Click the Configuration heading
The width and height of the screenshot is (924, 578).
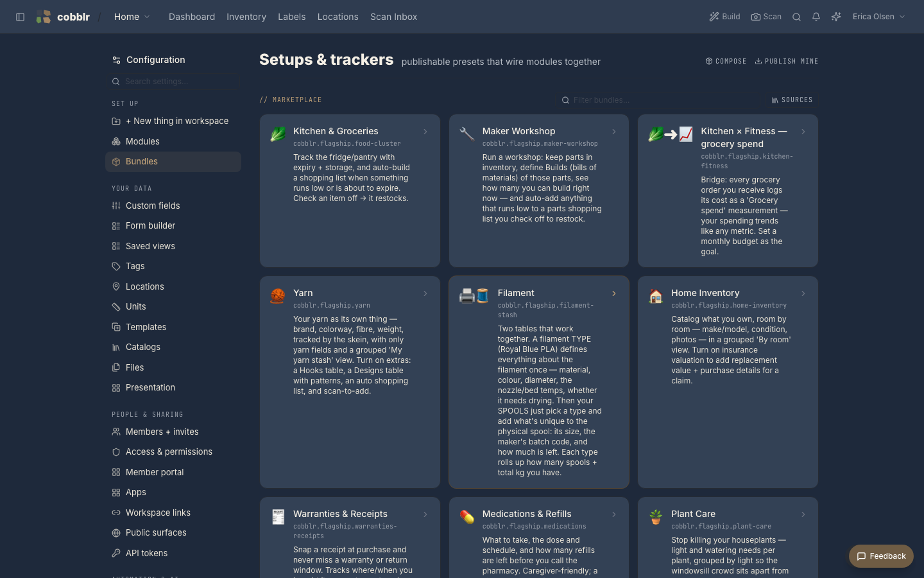click(x=156, y=60)
